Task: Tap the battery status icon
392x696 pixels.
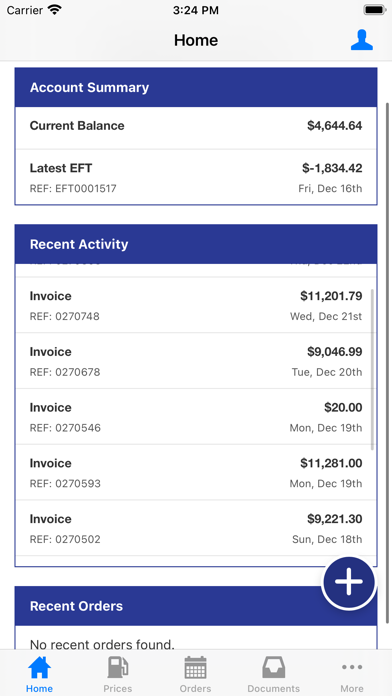Action: 374,10
